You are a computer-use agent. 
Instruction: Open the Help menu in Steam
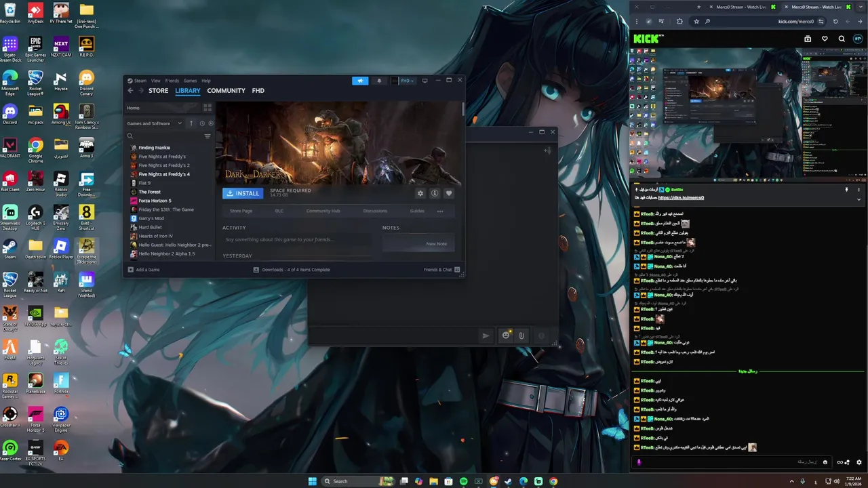pyautogui.click(x=206, y=81)
